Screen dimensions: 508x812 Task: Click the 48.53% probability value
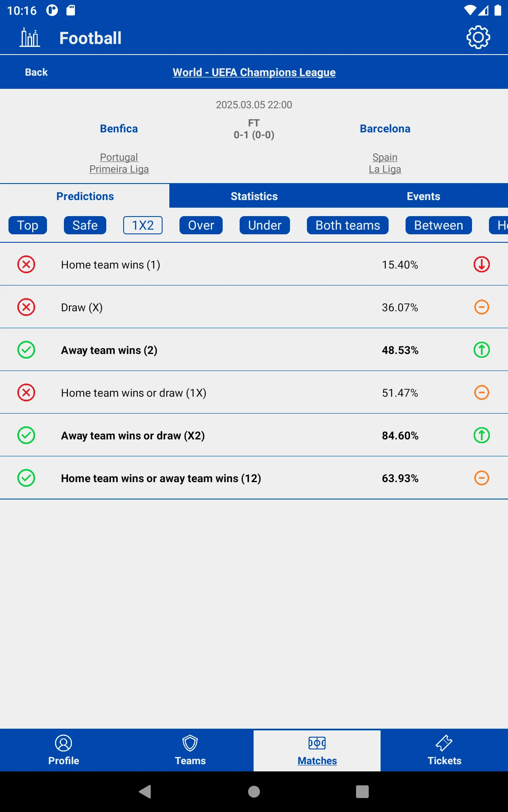[400, 350]
